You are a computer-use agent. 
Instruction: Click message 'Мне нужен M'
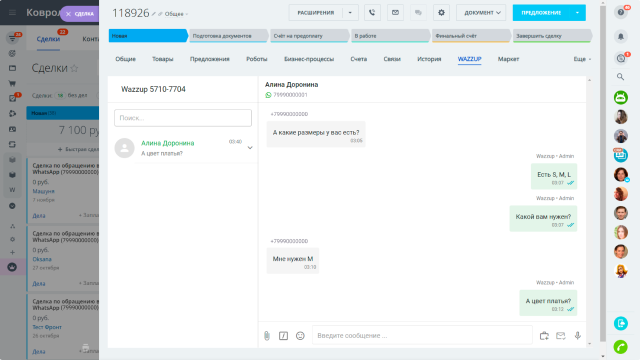[293, 260]
